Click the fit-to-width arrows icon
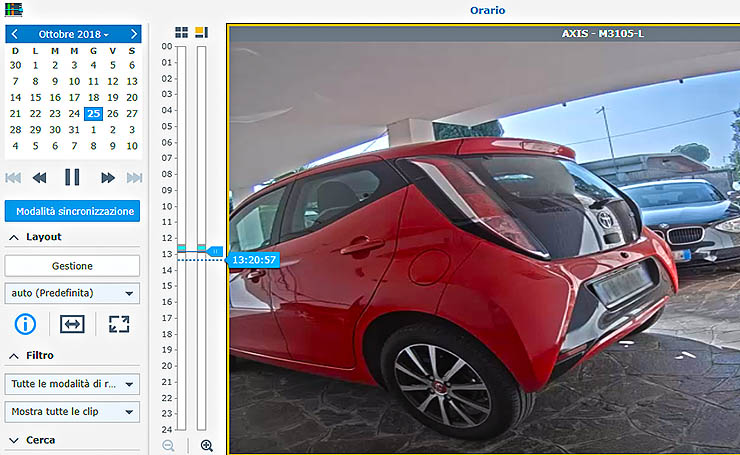This screenshot has height=455, width=740. [x=72, y=324]
